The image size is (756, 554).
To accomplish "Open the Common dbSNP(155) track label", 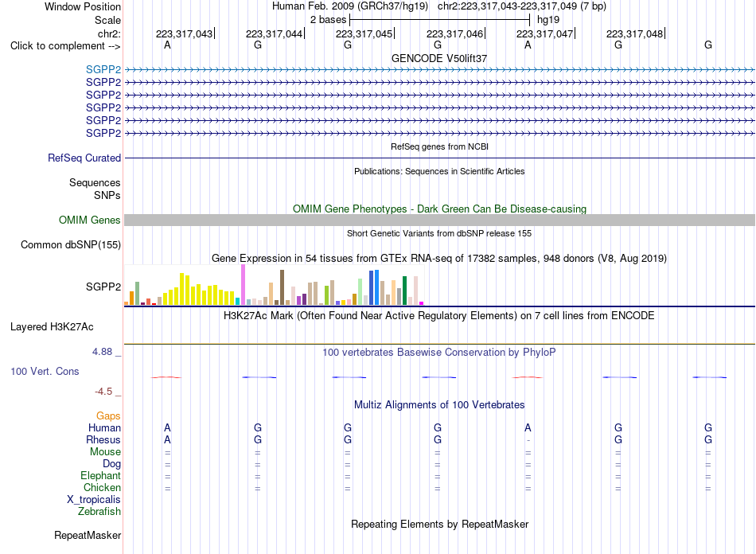I will point(70,245).
